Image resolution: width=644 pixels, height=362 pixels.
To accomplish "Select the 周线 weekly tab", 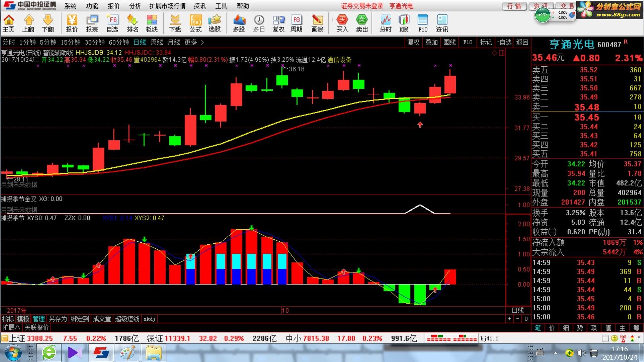I will coord(157,42).
